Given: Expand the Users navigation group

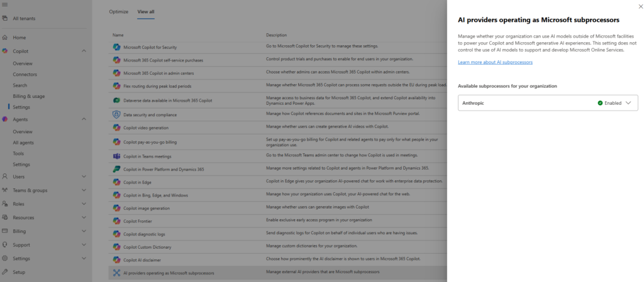Looking at the screenshot, I should coord(84,176).
